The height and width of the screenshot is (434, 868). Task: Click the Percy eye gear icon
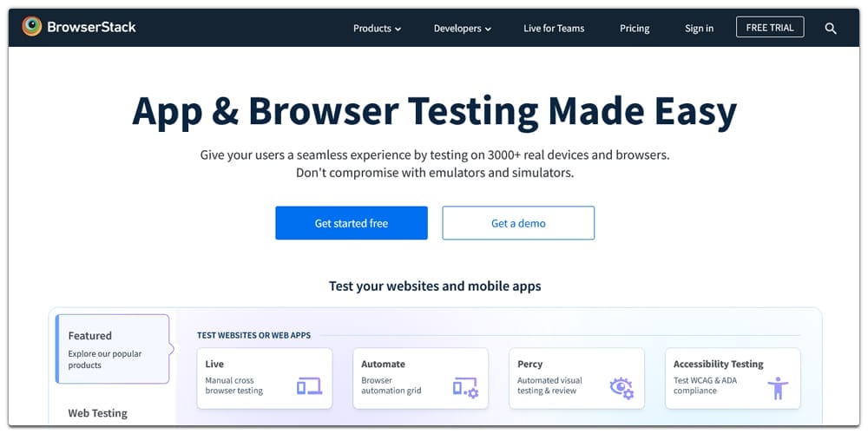point(621,387)
